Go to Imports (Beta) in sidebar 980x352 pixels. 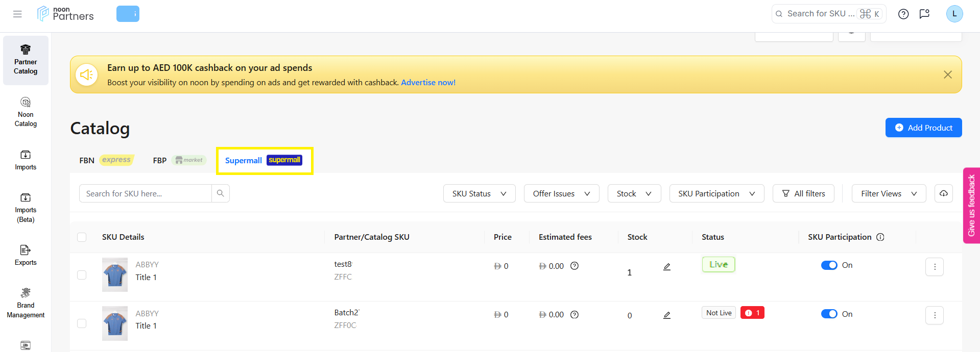click(26, 208)
